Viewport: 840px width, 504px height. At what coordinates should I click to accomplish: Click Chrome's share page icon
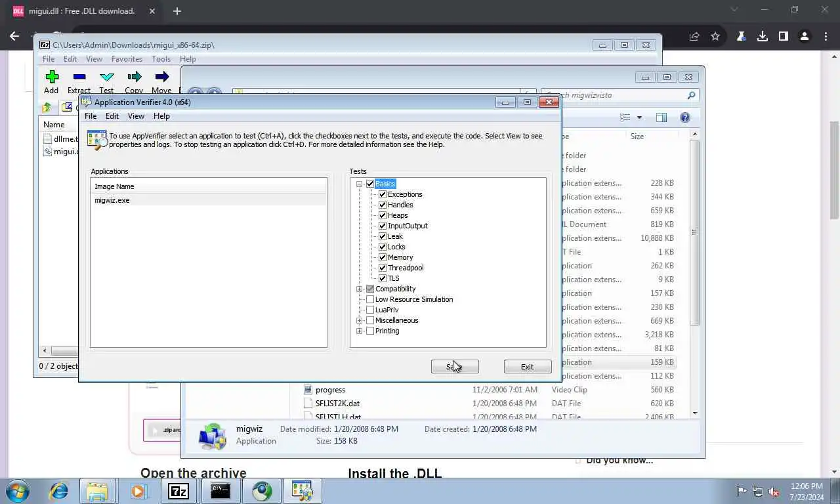point(694,37)
